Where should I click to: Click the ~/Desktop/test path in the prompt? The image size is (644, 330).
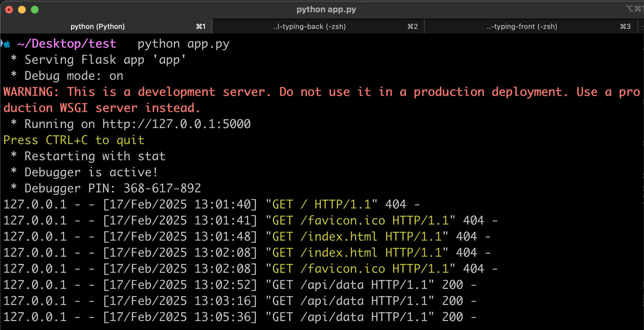67,44
